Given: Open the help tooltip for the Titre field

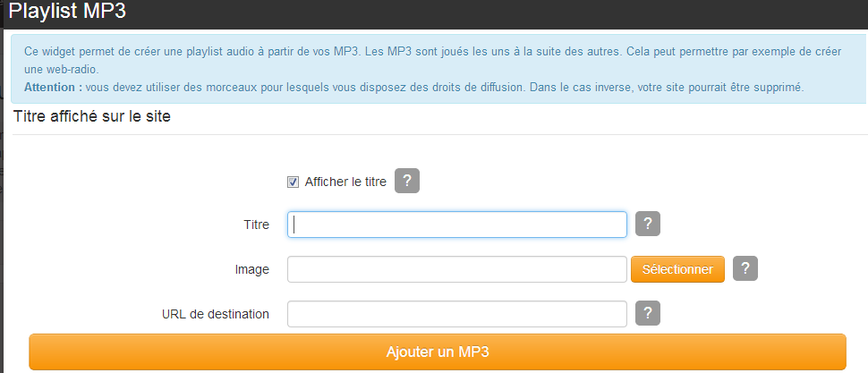Looking at the screenshot, I should [x=647, y=224].
